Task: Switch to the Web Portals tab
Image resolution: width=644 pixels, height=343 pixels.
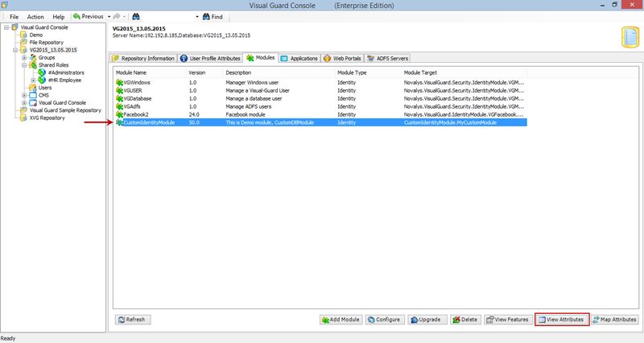Action: (343, 58)
